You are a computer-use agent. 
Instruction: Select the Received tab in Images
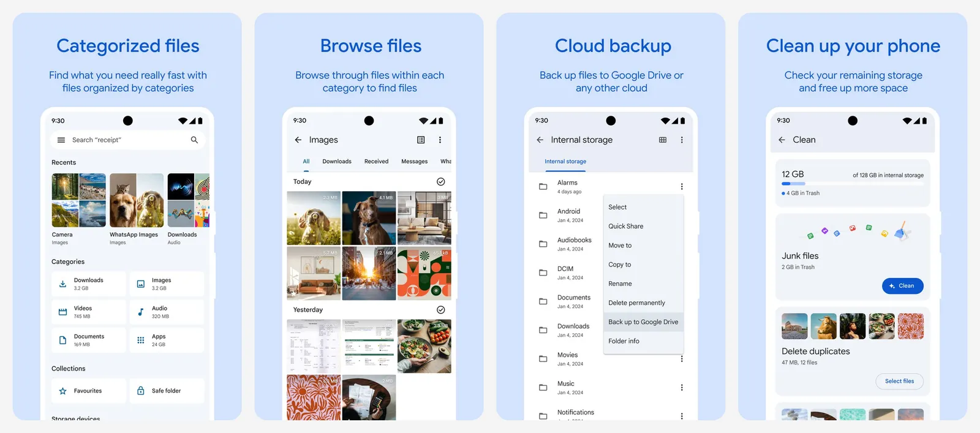pyautogui.click(x=376, y=162)
